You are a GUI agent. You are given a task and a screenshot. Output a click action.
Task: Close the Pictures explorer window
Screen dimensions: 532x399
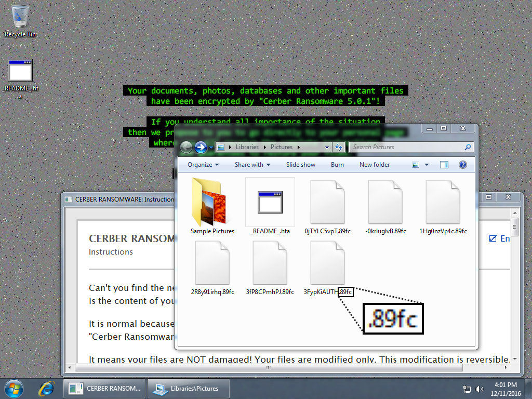[x=463, y=129]
